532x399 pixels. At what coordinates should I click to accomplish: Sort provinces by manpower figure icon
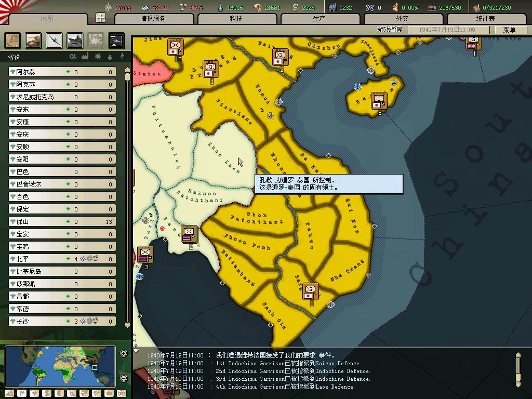click(x=122, y=57)
